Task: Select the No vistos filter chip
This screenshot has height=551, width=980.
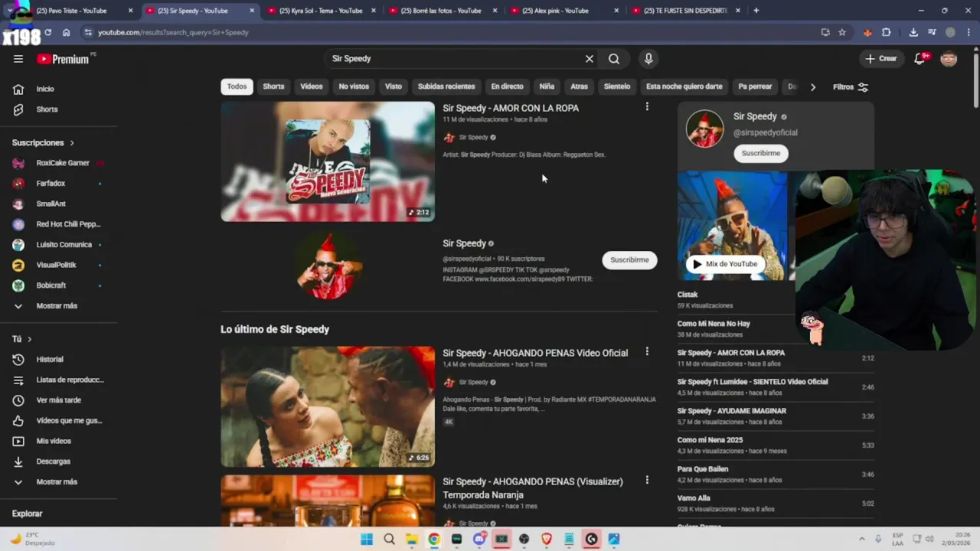Action: (354, 86)
